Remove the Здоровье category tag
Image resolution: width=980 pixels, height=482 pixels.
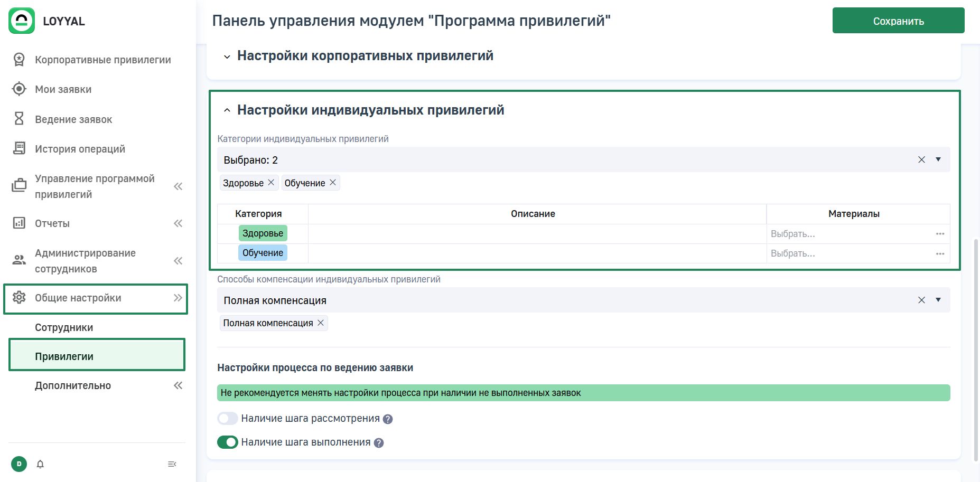[271, 183]
